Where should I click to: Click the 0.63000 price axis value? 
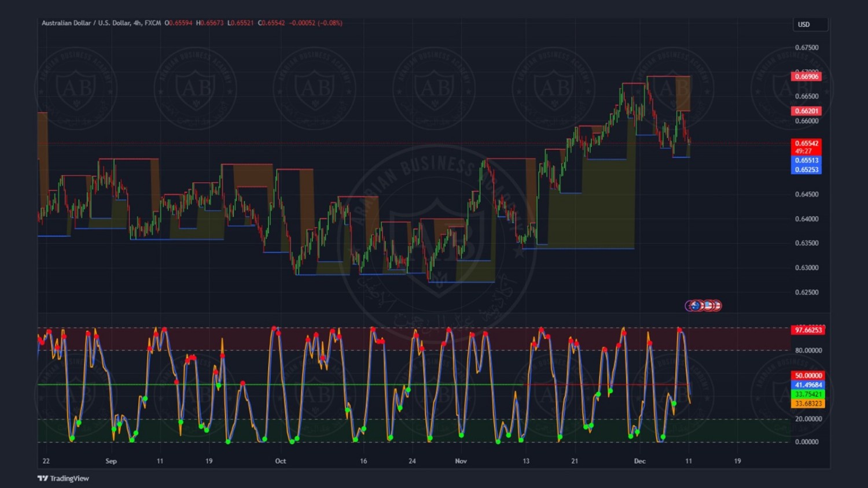(807, 268)
